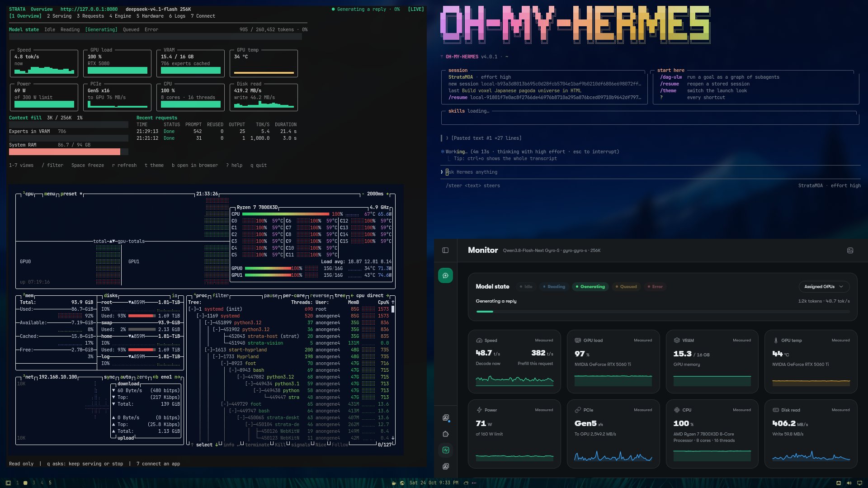
Task: Click the /resume command in start here
Action: (669, 84)
